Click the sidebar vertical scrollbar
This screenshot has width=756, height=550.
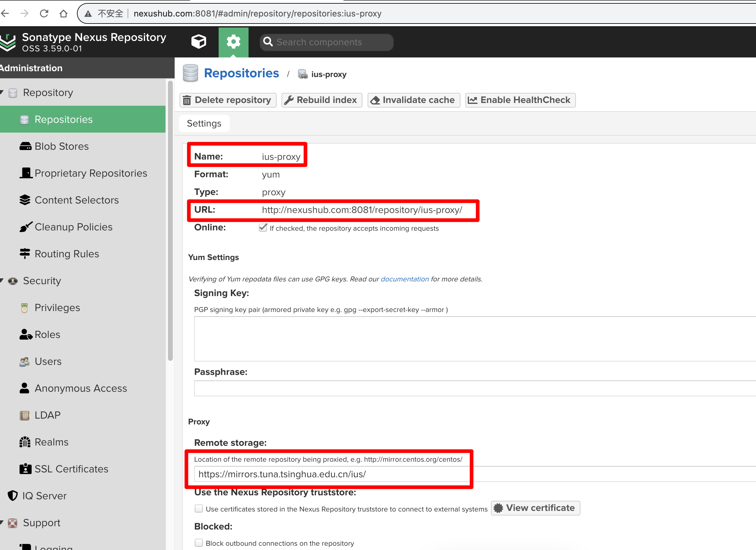[x=170, y=221]
